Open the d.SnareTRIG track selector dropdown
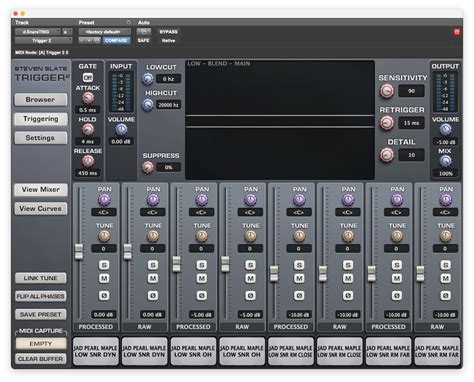Viewport: 474px width, 382px height. click(38, 32)
